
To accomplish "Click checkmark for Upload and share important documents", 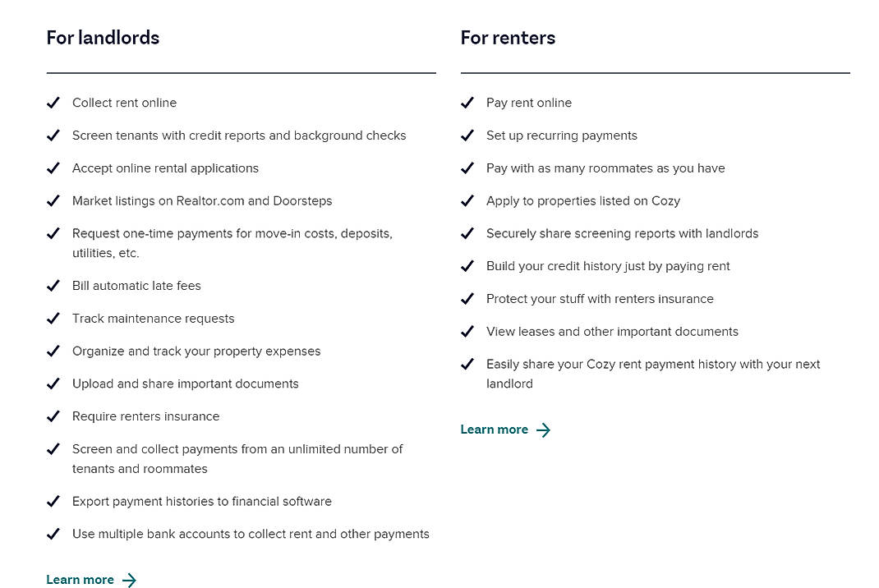I will click(x=53, y=384).
